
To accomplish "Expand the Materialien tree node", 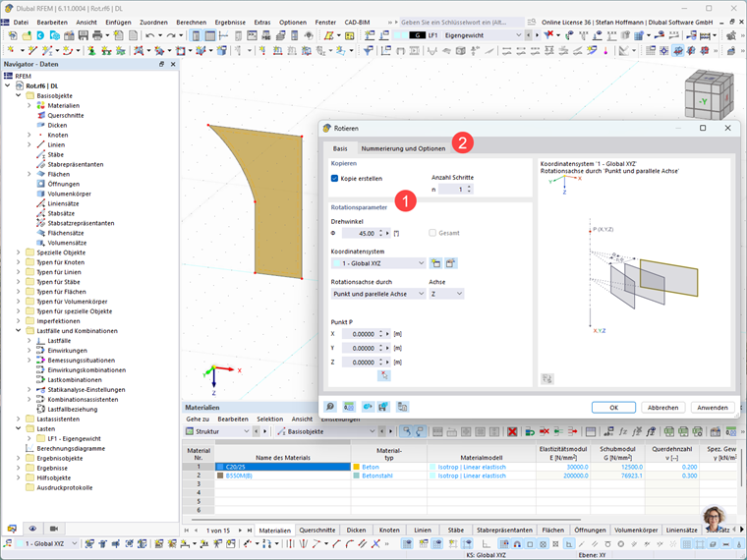I will [29, 106].
